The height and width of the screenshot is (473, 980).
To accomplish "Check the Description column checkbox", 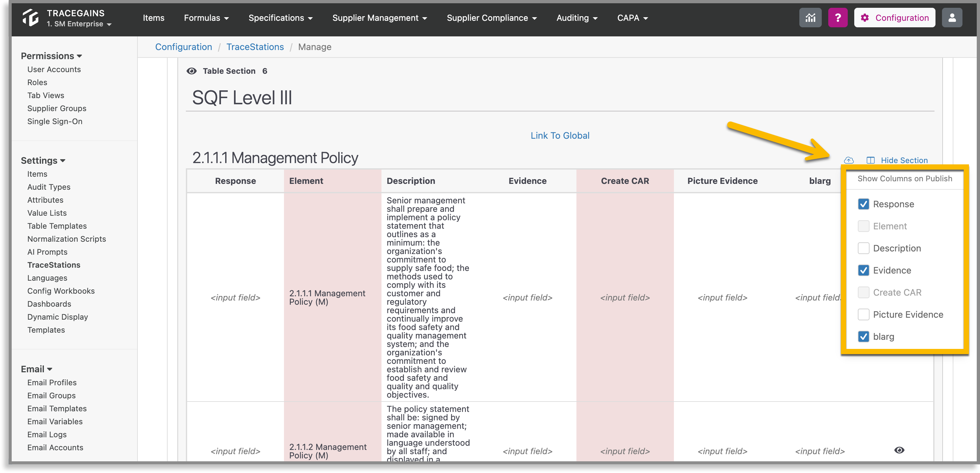I will 864,248.
